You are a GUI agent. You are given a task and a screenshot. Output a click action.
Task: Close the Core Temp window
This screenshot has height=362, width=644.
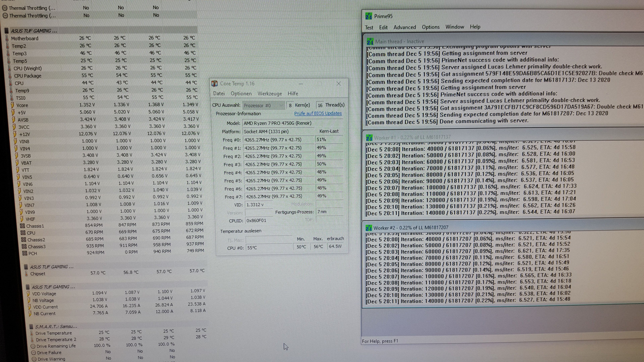click(338, 84)
